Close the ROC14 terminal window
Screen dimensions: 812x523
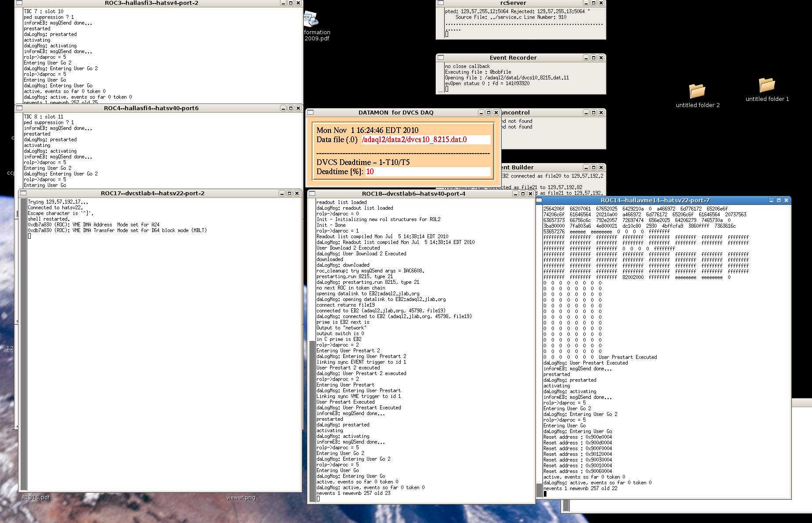[x=786, y=200]
